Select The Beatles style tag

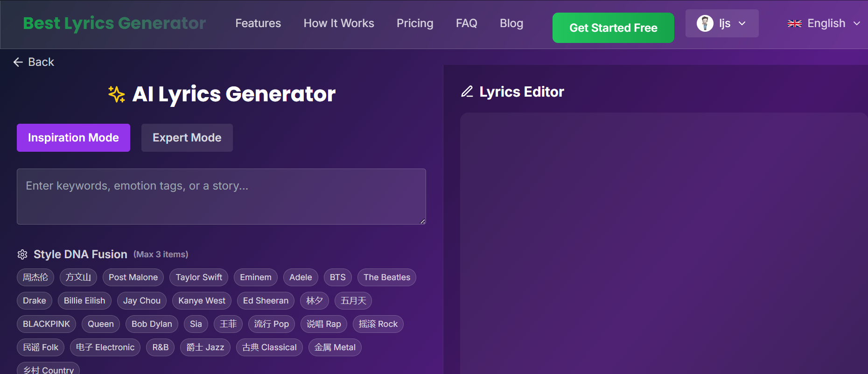click(387, 277)
